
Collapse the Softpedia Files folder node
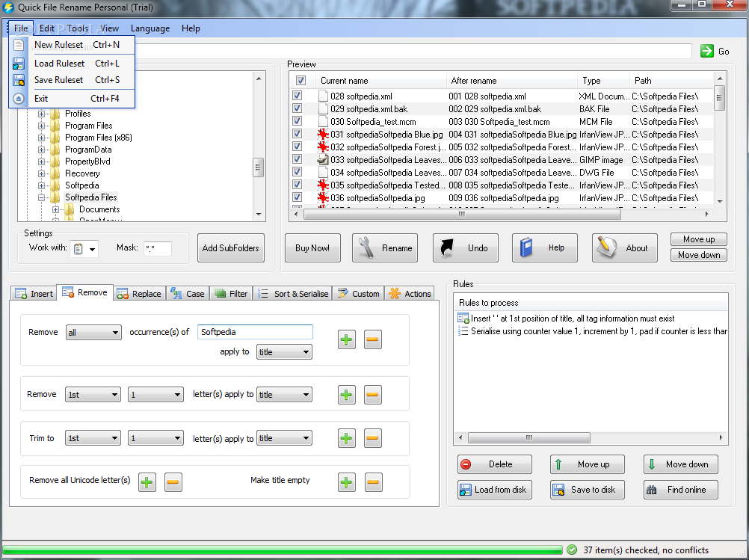(42, 197)
